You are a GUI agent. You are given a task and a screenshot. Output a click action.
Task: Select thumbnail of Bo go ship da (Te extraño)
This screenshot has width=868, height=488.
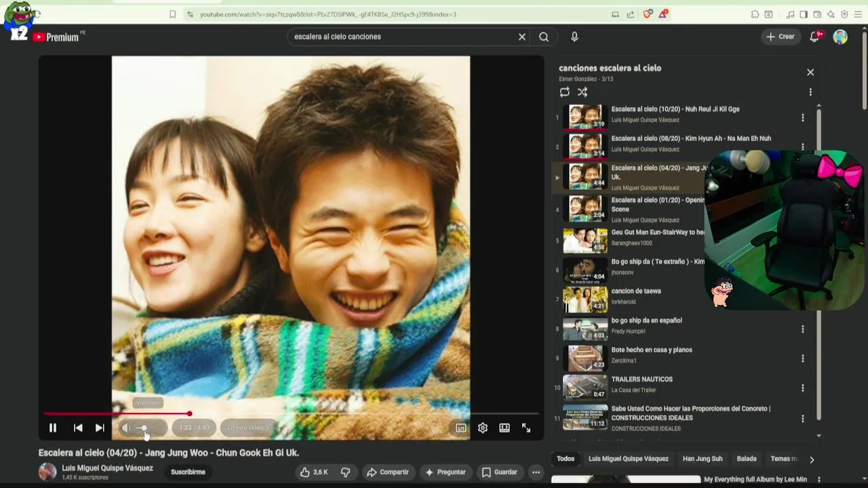585,270
